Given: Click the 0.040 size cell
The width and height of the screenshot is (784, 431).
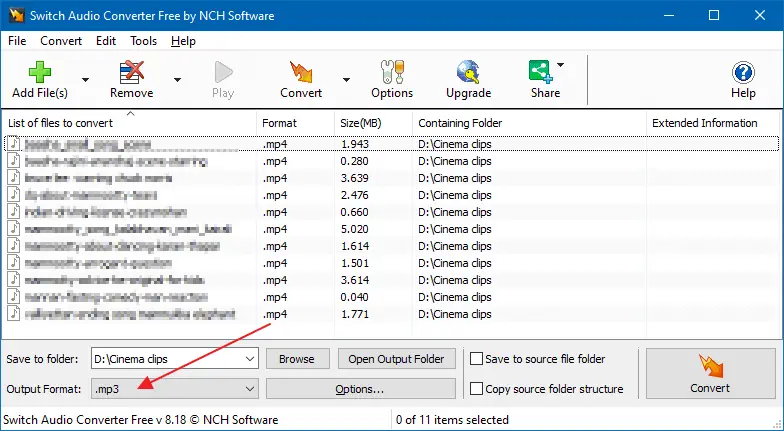Looking at the screenshot, I should tap(354, 297).
